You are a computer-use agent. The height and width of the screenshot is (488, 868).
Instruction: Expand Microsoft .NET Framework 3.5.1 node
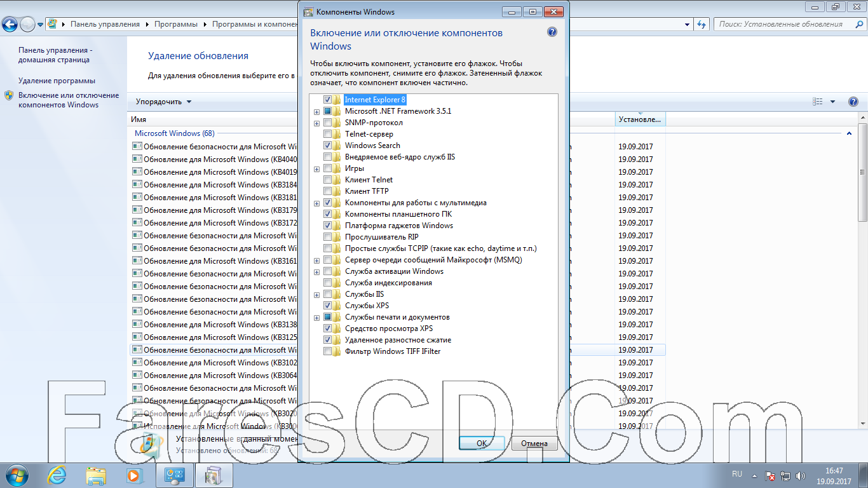click(x=316, y=112)
